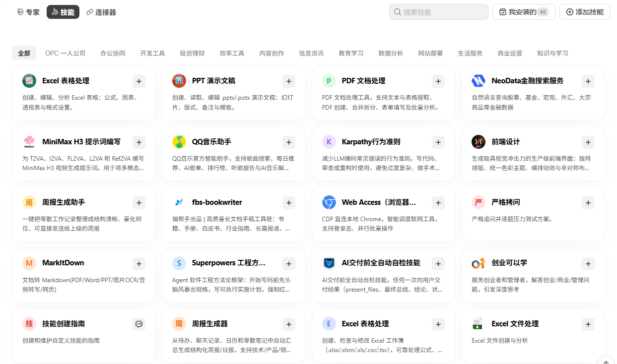Filter by 商业运营 category

tap(510, 53)
